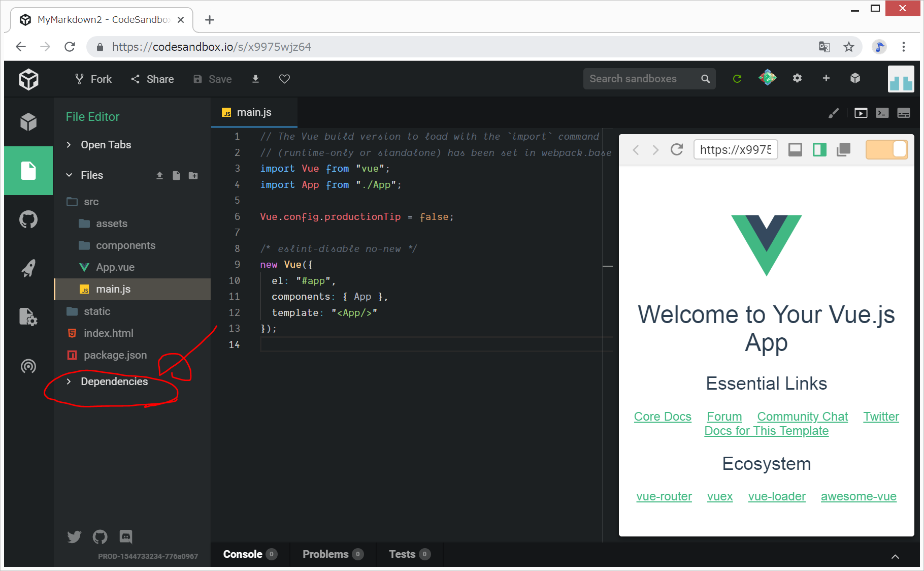This screenshot has width=924, height=571.
Task: Click the Fork button
Action: (93, 79)
